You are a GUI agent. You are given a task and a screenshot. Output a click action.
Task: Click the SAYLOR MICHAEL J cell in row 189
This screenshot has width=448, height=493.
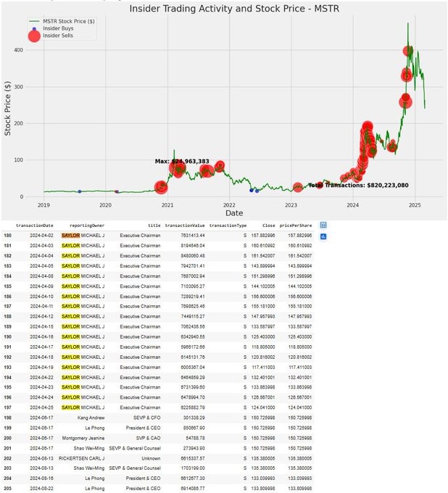coord(83,327)
